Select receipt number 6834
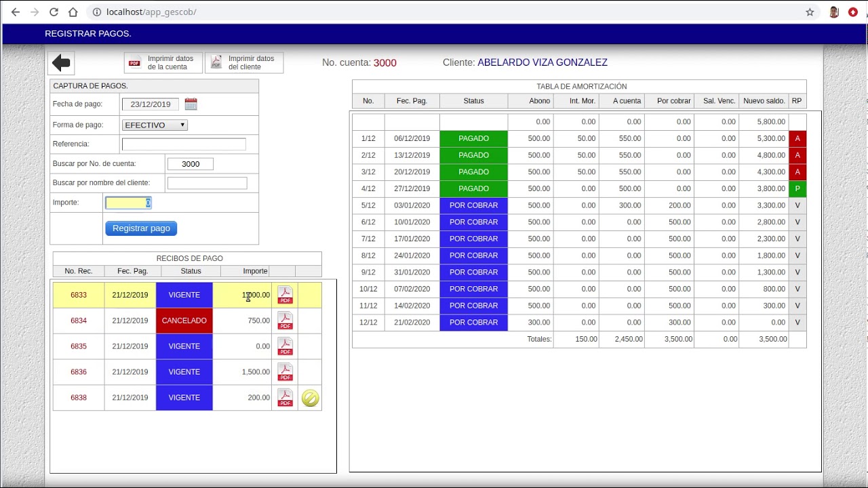Screen dimensions: 868x488 79,321
